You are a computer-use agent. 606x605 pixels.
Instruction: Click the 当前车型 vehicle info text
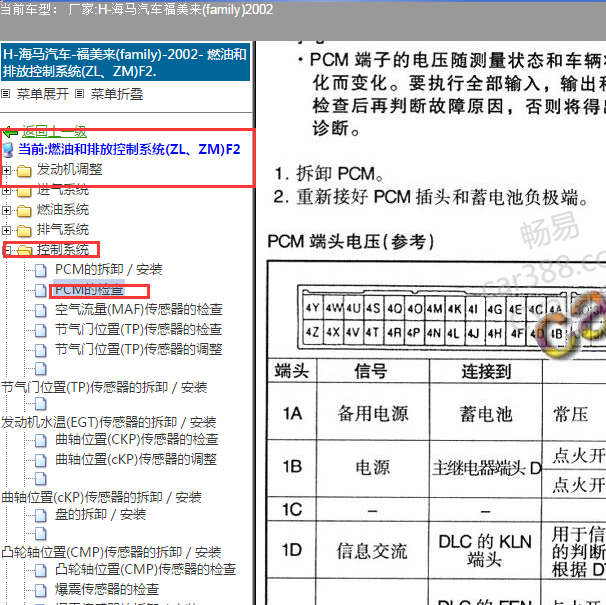pos(137,9)
